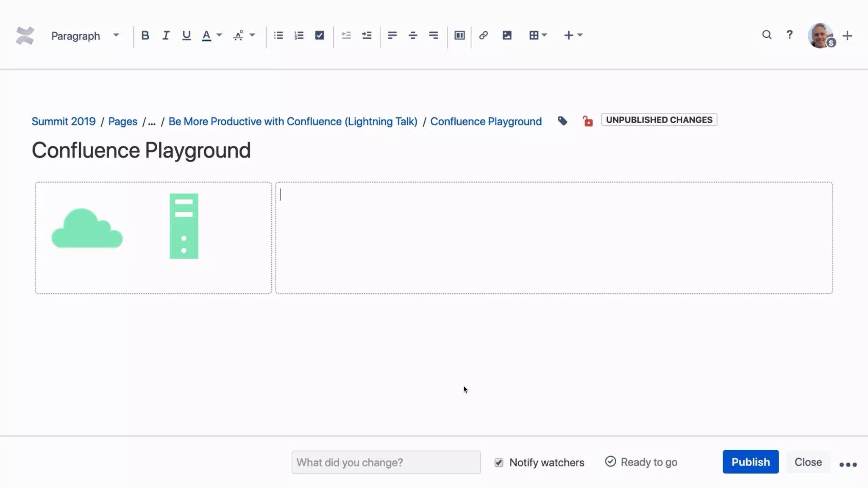Click the Ready to go status indicator
868x488 pixels.
(641, 462)
